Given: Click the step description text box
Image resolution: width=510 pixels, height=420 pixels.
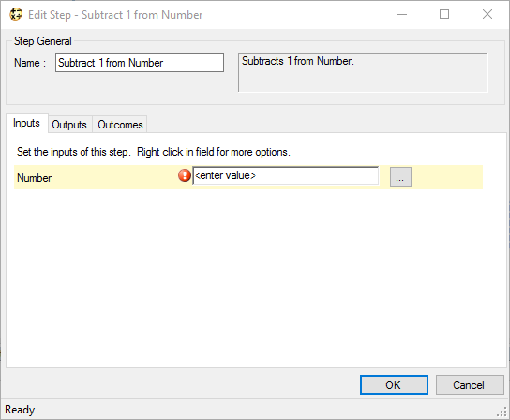Looking at the screenshot, I should click(x=363, y=73).
